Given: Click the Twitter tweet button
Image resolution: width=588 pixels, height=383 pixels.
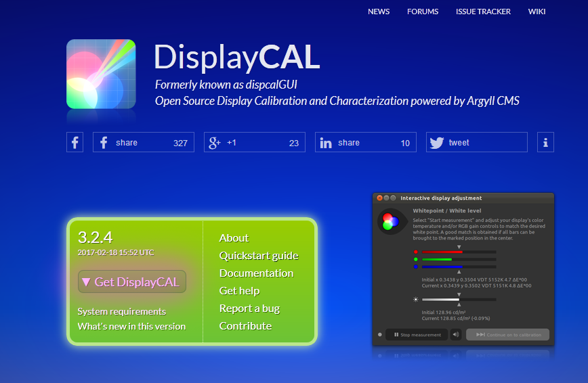Looking at the screenshot, I should (477, 142).
